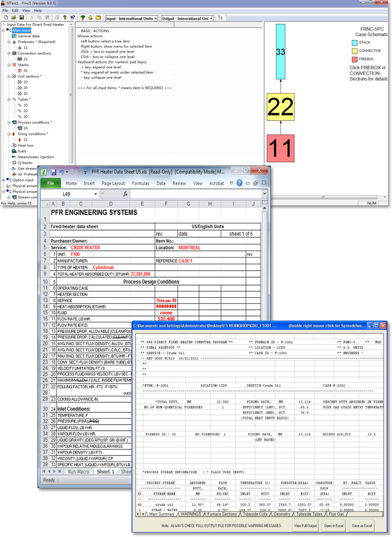Open the Furnace Sections output tab
Screen dimensions: 392x537
222,514
